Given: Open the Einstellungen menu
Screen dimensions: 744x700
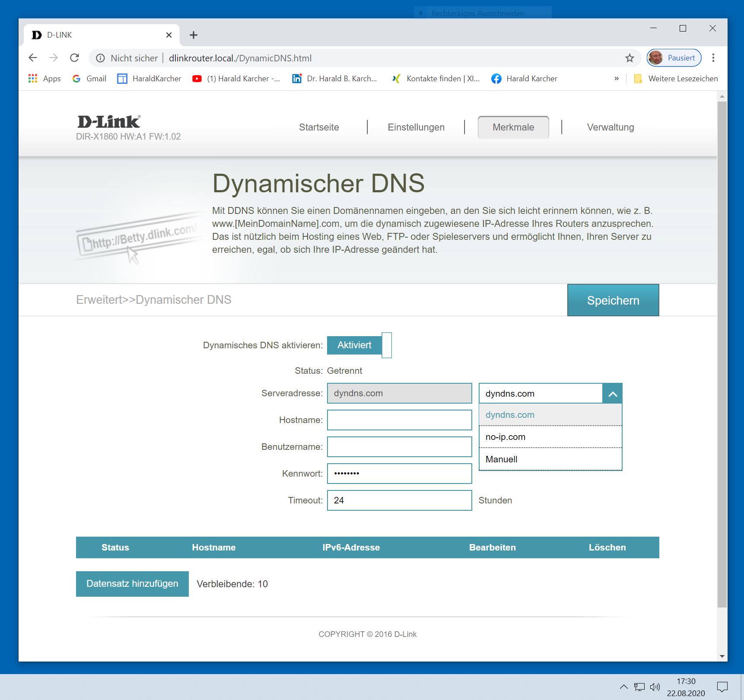Looking at the screenshot, I should [x=416, y=127].
